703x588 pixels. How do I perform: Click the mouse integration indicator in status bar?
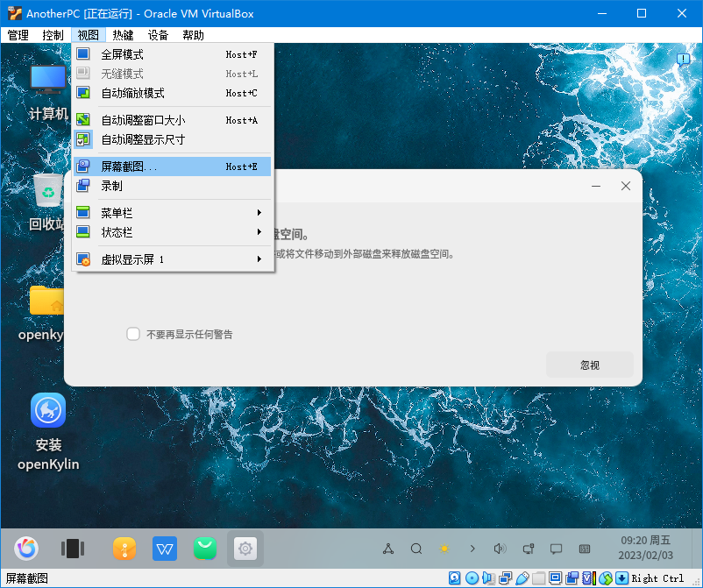pos(606,578)
